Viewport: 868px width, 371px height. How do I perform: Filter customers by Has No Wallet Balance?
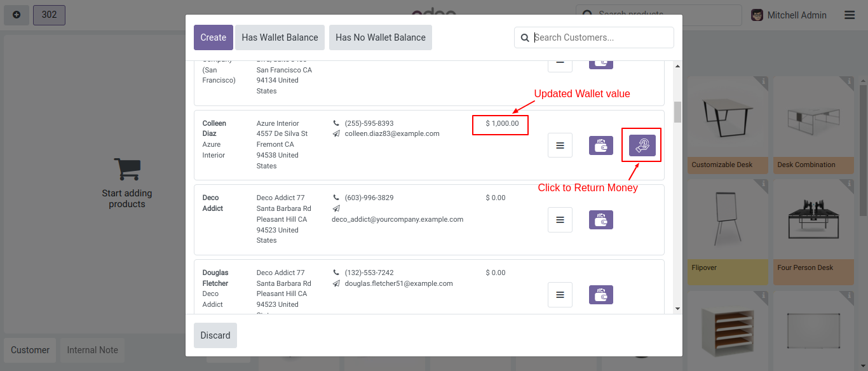(x=381, y=37)
